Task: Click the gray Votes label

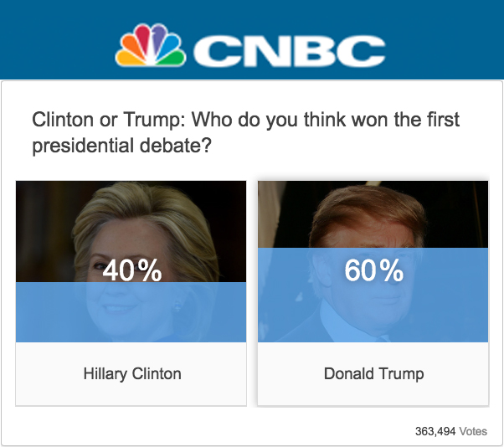Action: click(473, 431)
